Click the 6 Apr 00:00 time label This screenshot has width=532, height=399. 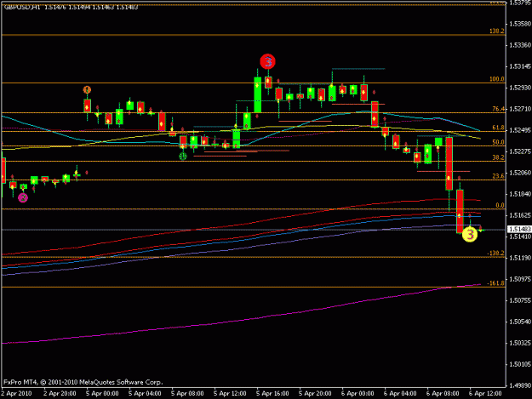coord(358,394)
